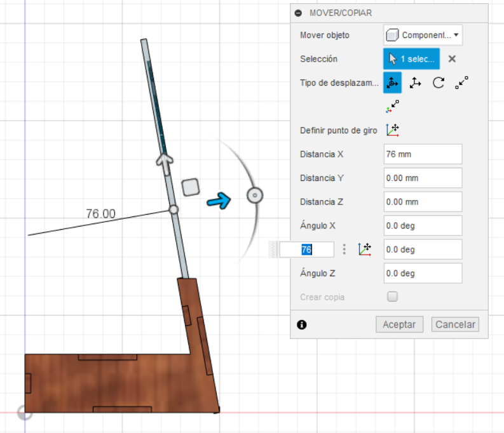Image resolution: width=504 pixels, height=433 pixels.
Task: Click the Cancelar button
Action: click(x=455, y=324)
